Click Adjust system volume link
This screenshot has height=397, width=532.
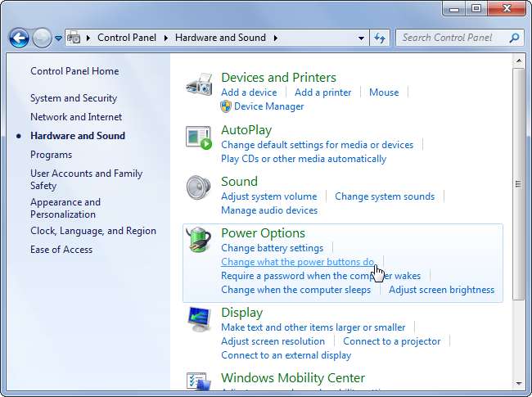[x=268, y=196]
